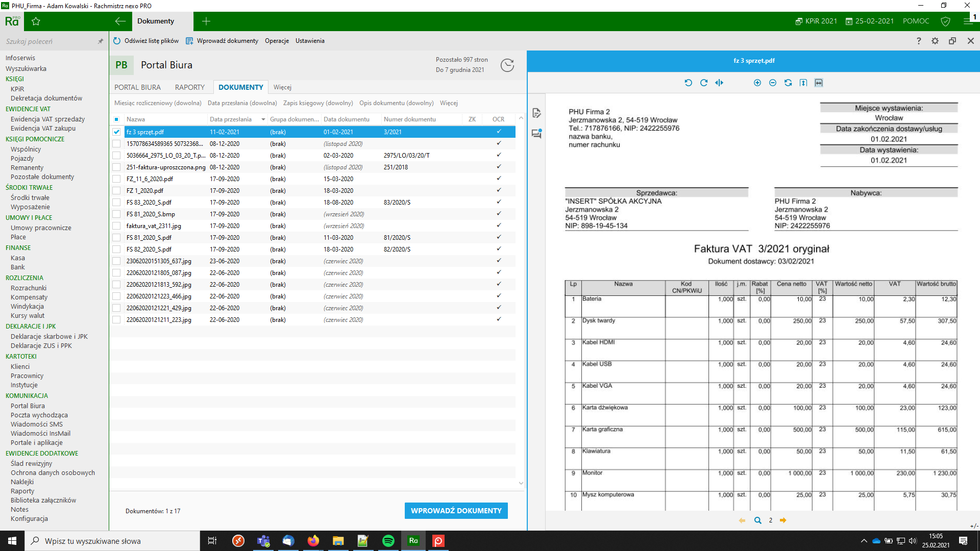The image size is (980, 551).
Task: Open the Operacje menu
Action: [x=277, y=41]
